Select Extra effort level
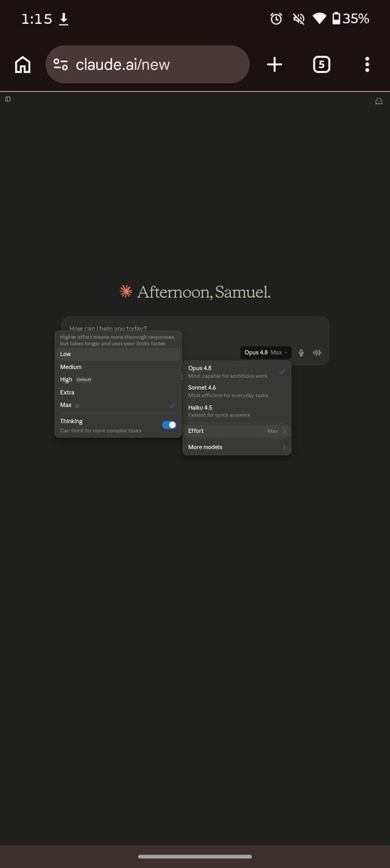The height and width of the screenshot is (868, 390). tap(118, 393)
